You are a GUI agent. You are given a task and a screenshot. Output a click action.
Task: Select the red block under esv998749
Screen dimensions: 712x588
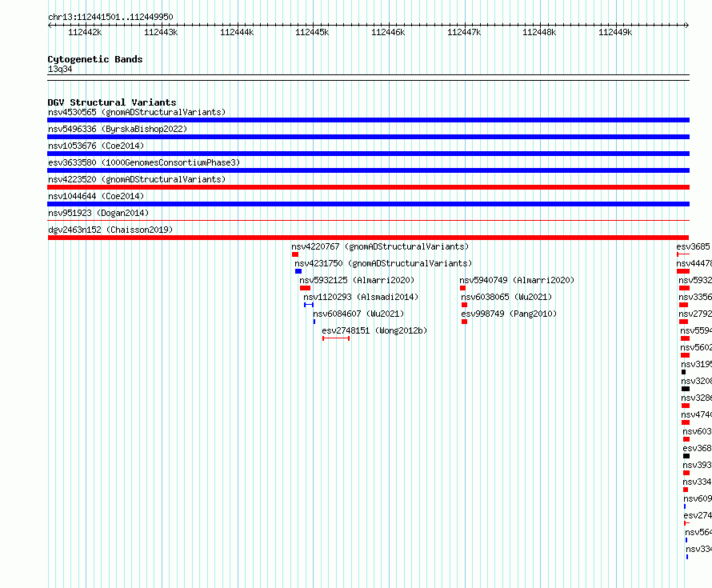(x=464, y=322)
